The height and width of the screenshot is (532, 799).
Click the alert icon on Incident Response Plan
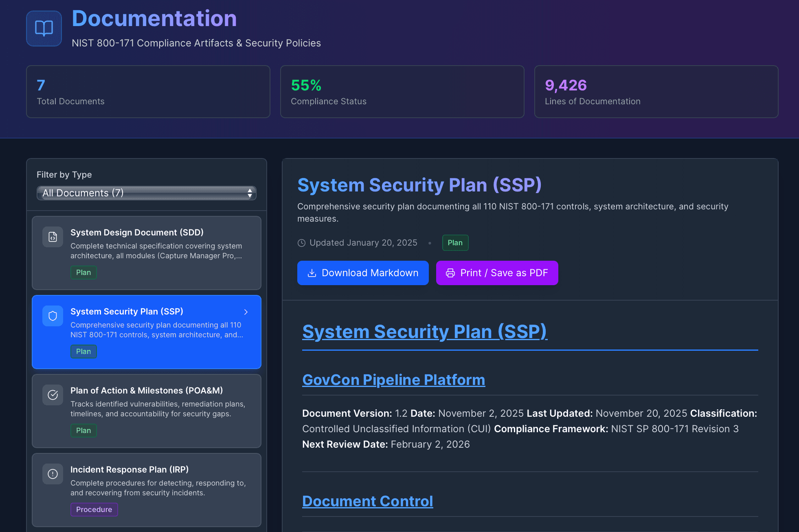(53, 474)
